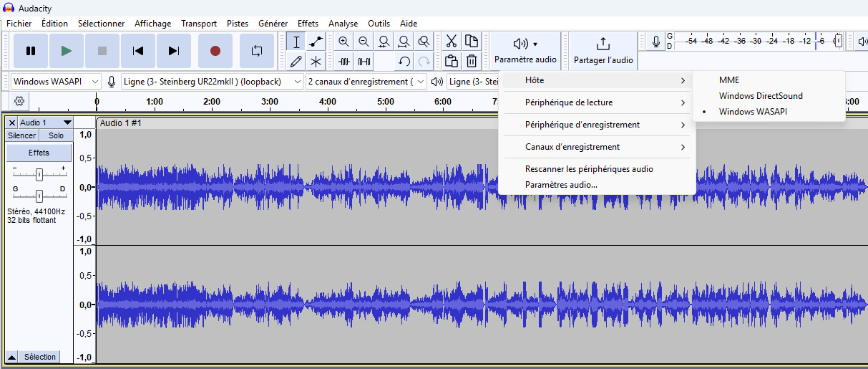Expand Périphérique de lecture submenu
868x369 pixels.
click(598, 102)
